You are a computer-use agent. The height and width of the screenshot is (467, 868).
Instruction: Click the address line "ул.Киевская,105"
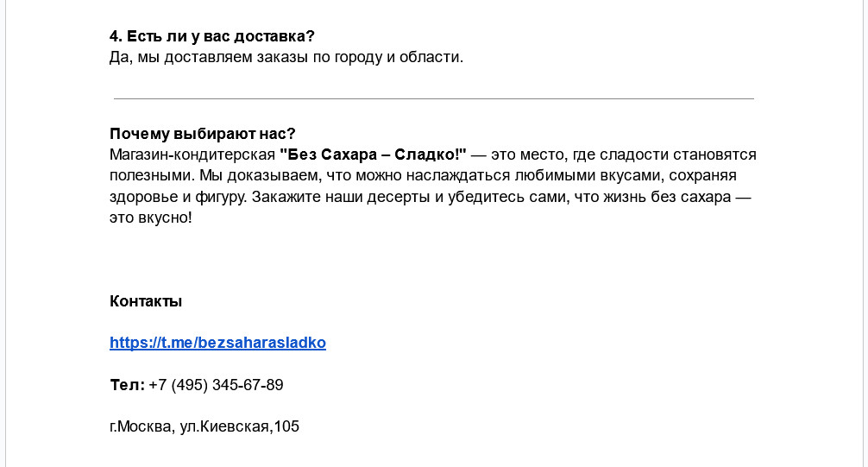[x=239, y=426]
